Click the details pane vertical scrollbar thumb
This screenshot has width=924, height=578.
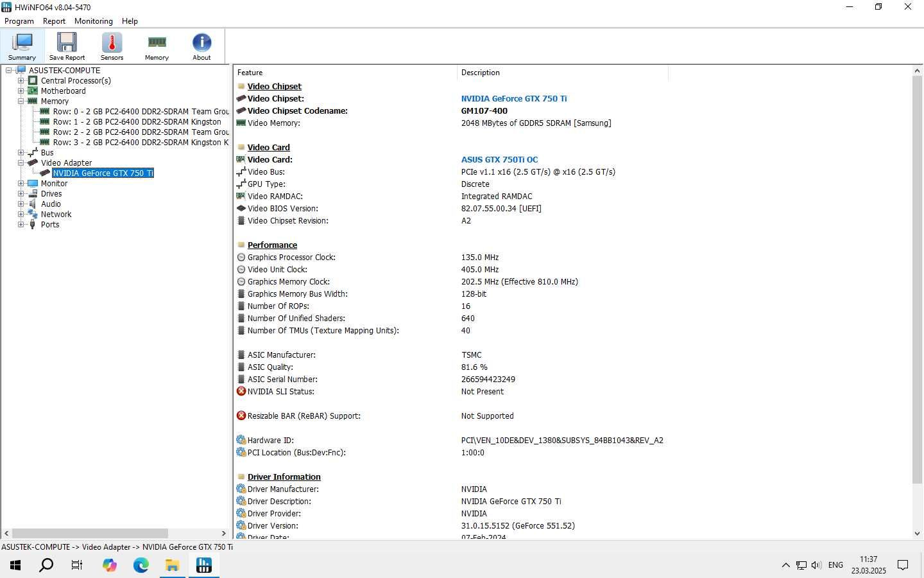(917, 280)
